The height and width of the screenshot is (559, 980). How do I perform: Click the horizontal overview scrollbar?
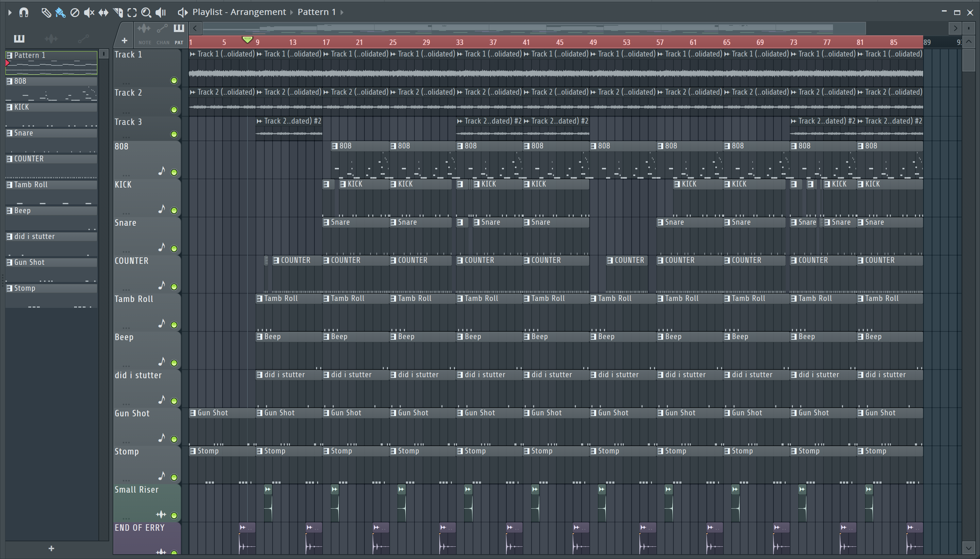534,28
